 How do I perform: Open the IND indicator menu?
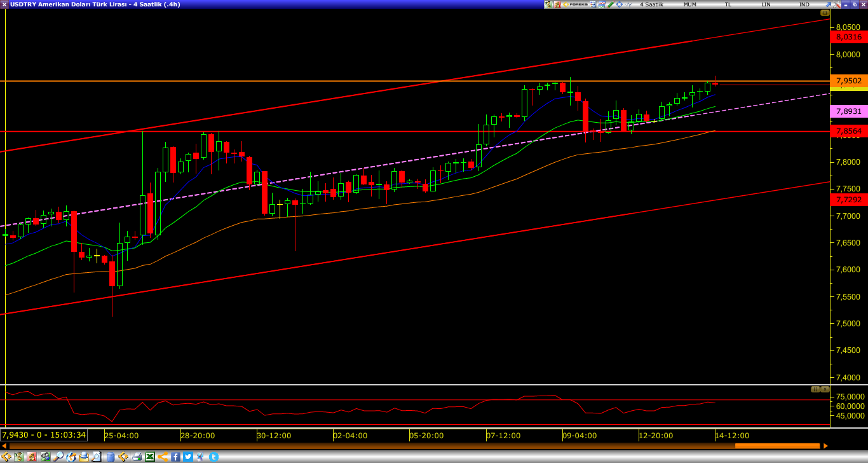pyautogui.click(x=804, y=4)
